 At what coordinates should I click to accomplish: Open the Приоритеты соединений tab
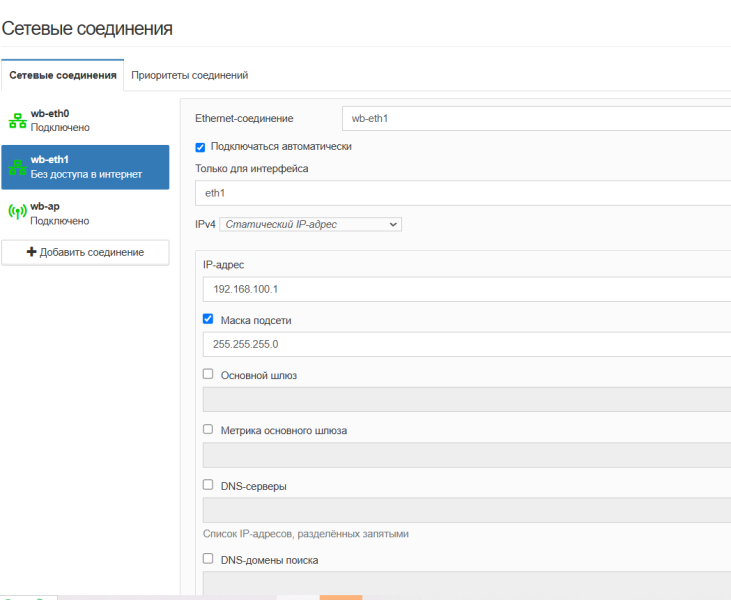(189, 75)
